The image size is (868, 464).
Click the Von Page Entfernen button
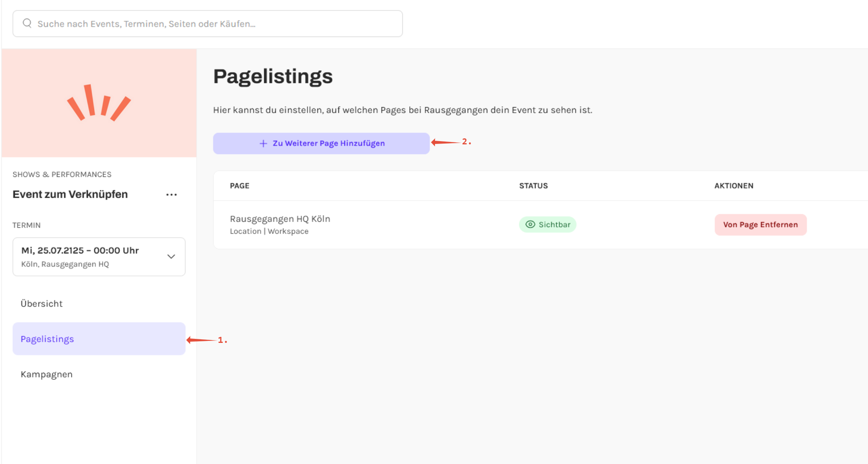(760, 225)
